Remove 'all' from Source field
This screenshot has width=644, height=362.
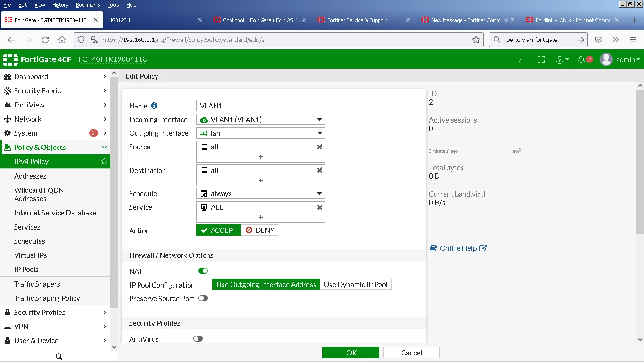point(320,147)
